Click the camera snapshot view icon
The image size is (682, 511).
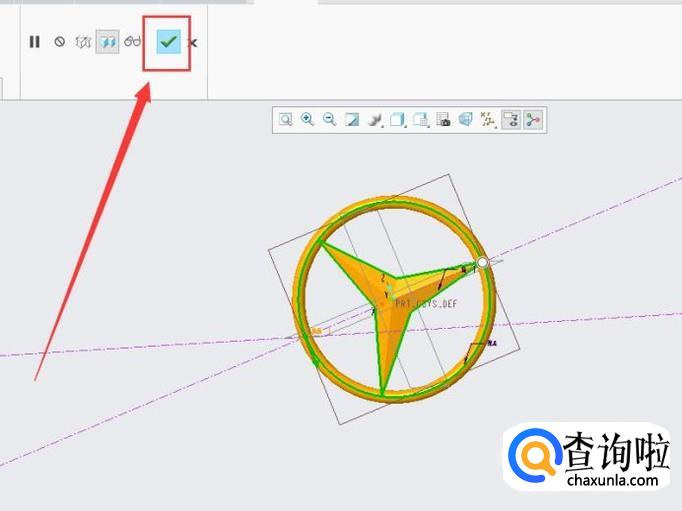click(x=443, y=120)
